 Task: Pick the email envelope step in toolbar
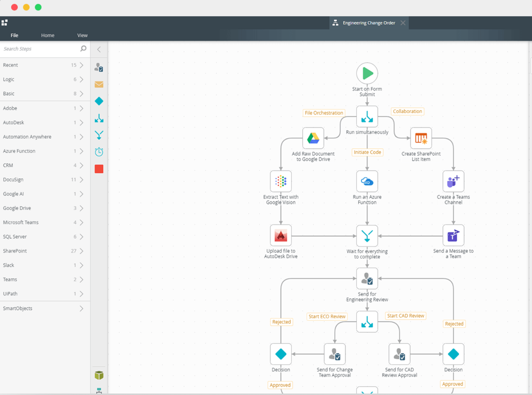click(99, 84)
